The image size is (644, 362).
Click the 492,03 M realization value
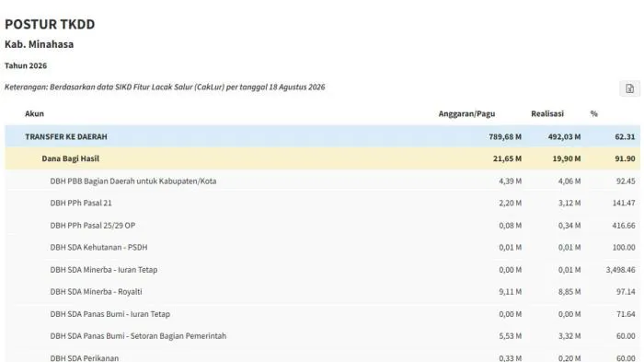click(564, 136)
